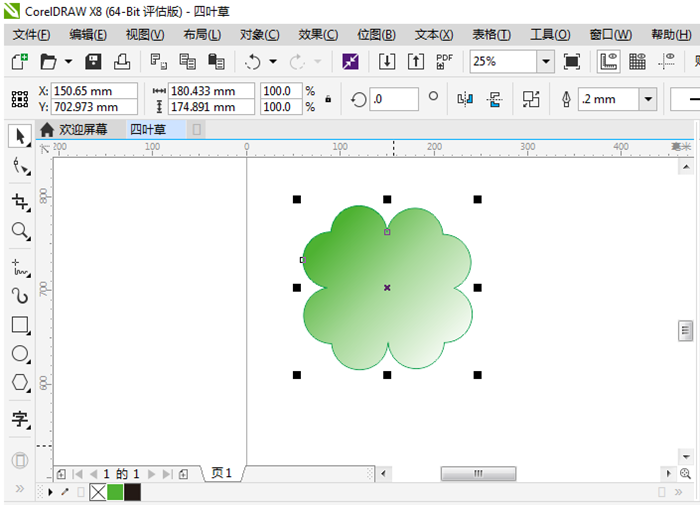Select the Pick tool in the toolbox
Image resolution: width=700 pixels, height=505 pixels.
click(19, 136)
